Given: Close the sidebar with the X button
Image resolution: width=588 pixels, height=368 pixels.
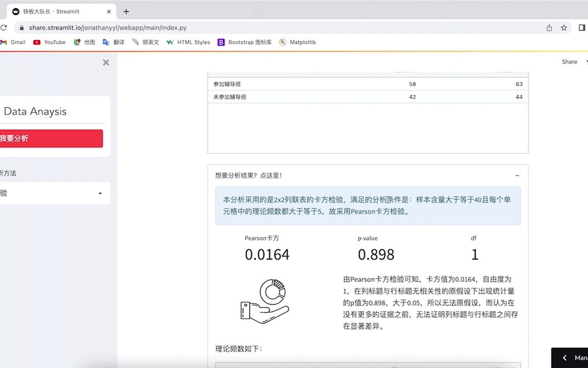Looking at the screenshot, I should (x=106, y=62).
